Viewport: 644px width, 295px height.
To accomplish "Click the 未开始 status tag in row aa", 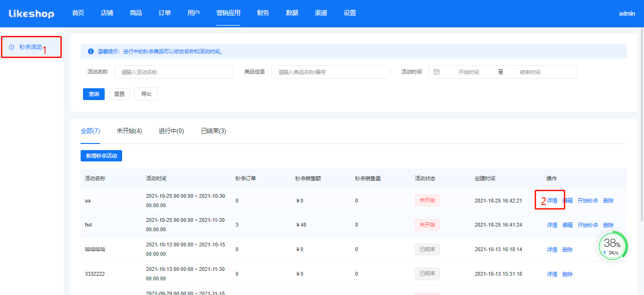I will coord(427,200).
